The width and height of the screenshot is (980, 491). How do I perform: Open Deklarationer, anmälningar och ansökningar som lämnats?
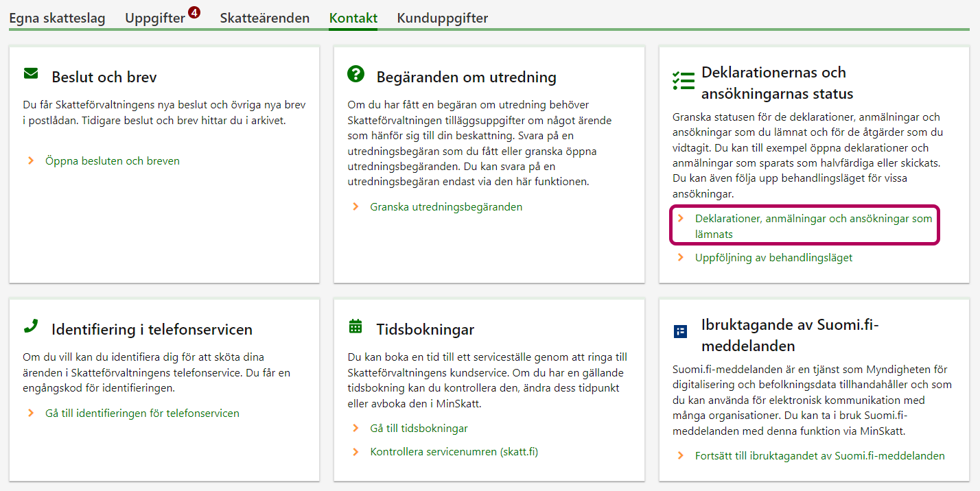[813, 226]
